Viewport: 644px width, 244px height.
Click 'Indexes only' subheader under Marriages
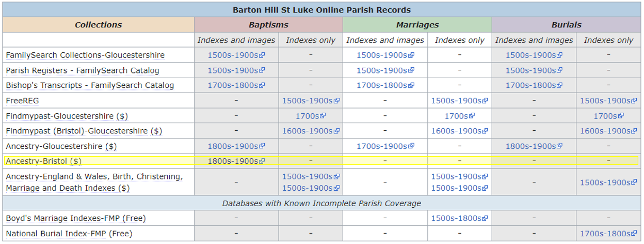pos(460,40)
